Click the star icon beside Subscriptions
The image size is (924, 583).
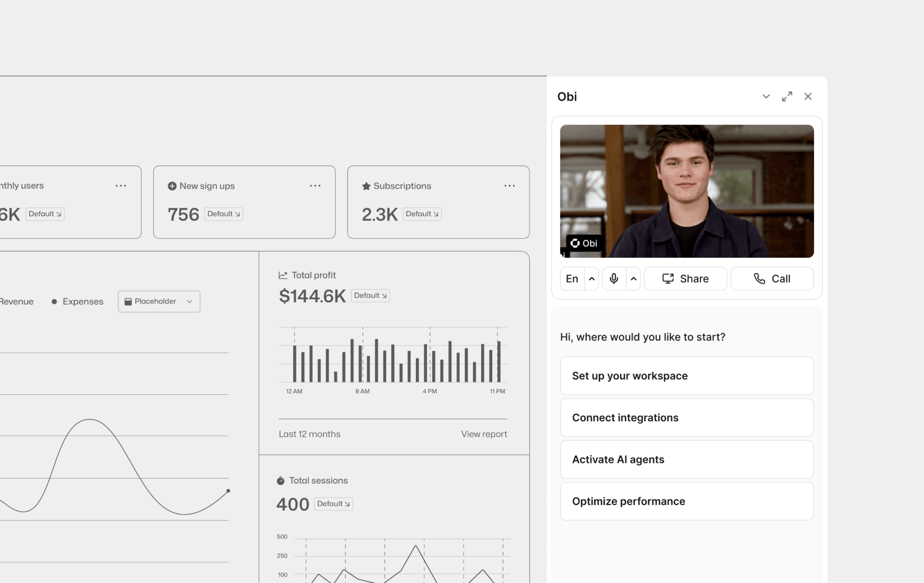click(x=366, y=186)
